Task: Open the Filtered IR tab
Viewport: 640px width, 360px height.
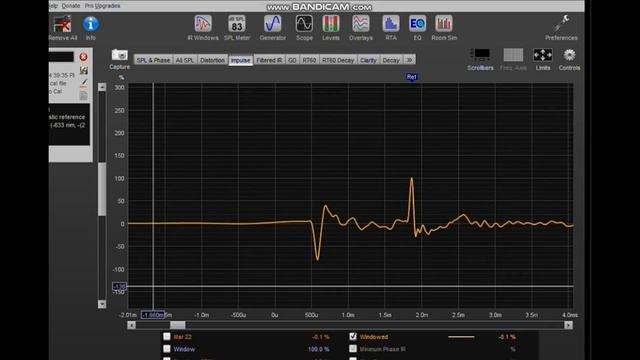Action: 269,60
